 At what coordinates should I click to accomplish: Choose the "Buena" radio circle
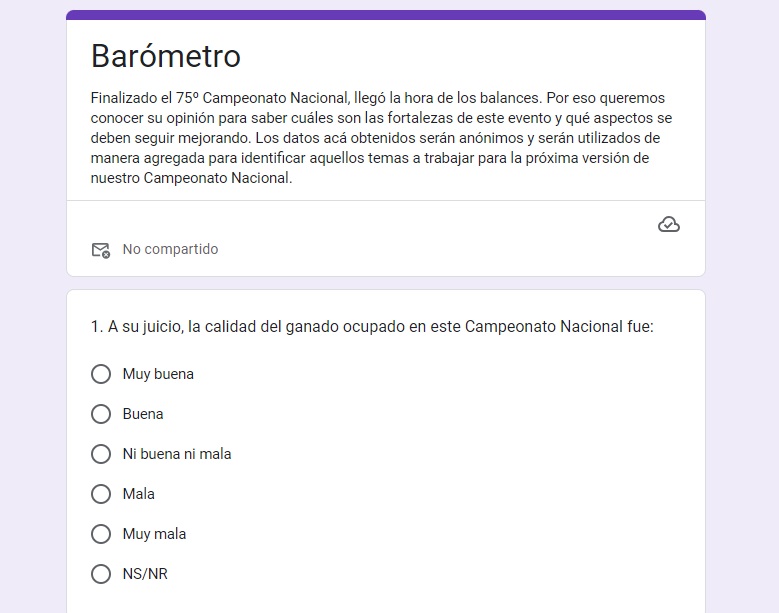(x=101, y=414)
